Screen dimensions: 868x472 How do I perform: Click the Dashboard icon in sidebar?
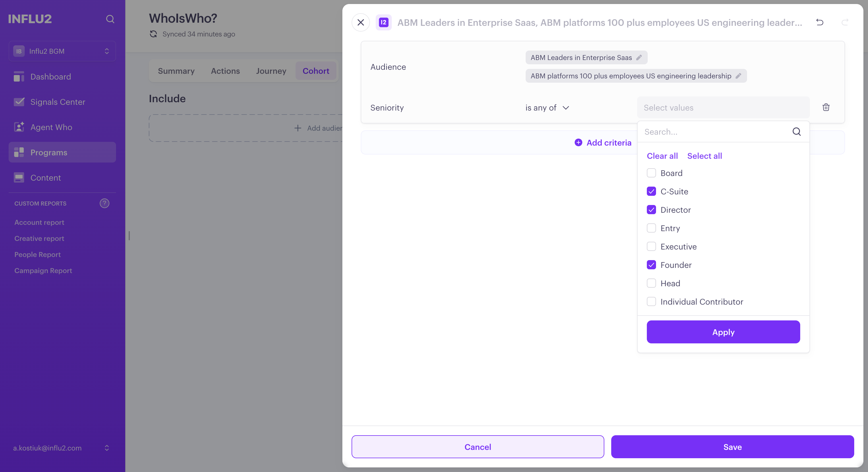[x=19, y=76]
